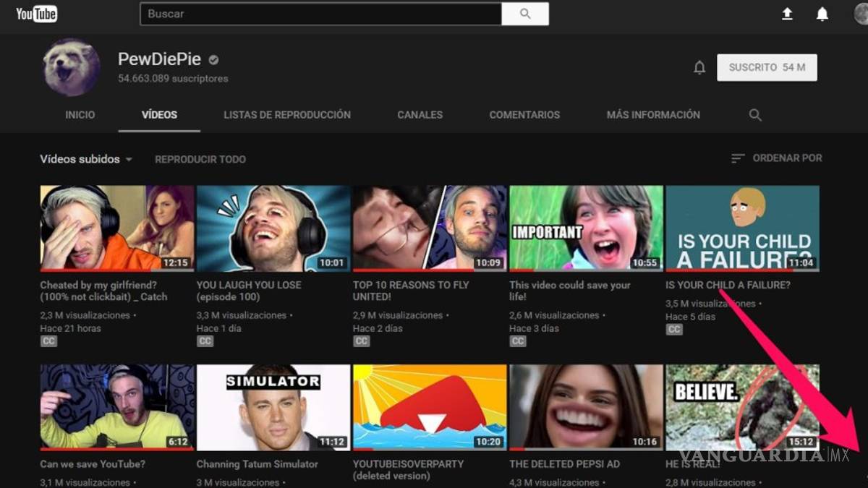Open the PewDiePie channel avatar image
Screen dimensions: 868x488
[x=71, y=67]
